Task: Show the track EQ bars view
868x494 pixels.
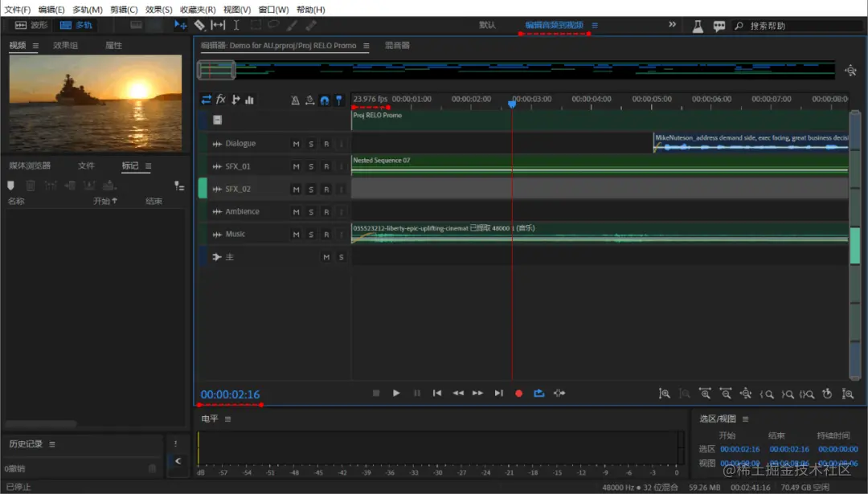Action: pyautogui.click(x=250, y=100)
